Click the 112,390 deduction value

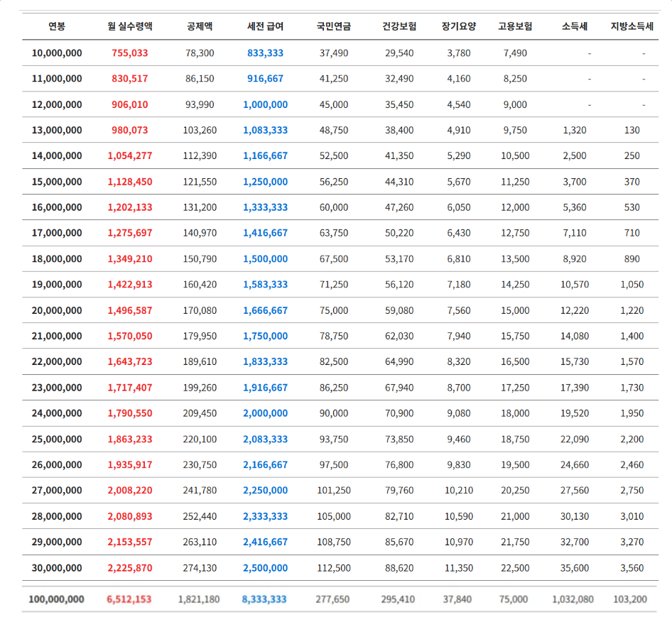(x=200, y=156)
